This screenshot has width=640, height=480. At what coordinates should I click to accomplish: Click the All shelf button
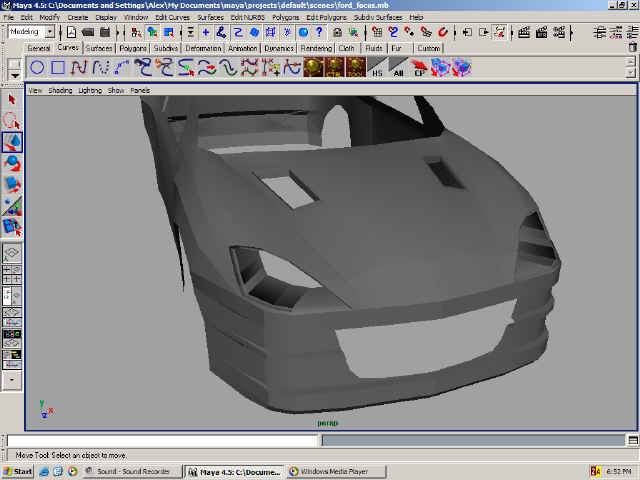tap(398, 68)
